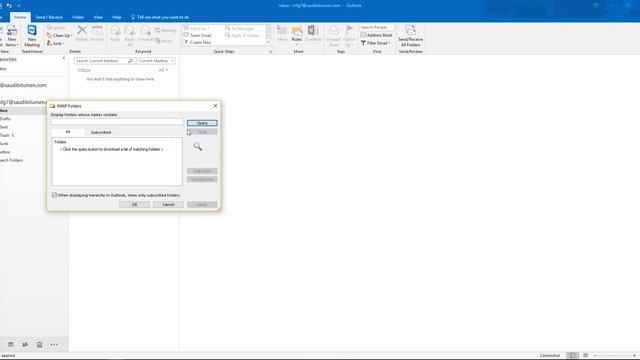Click the Query button in IMAP Folders dialog
Image resolution: width=640 pixels, height=360 pixels.
(x=202, y=123)
